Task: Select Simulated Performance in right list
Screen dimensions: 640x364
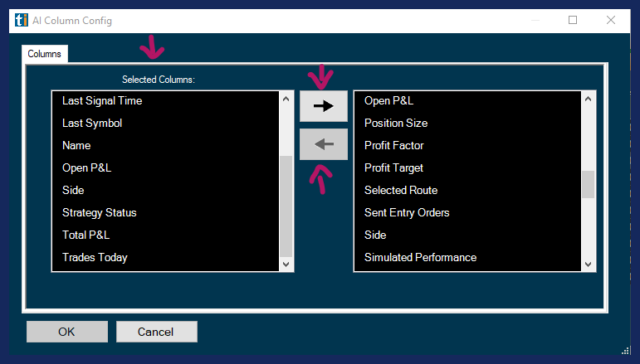Action: pyautogui.click(x=420, y=258)
